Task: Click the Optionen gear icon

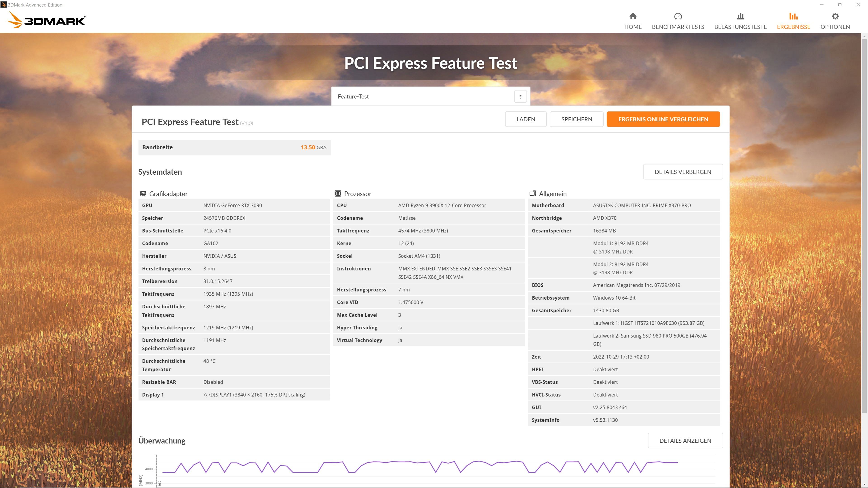Action: point(835,16)
